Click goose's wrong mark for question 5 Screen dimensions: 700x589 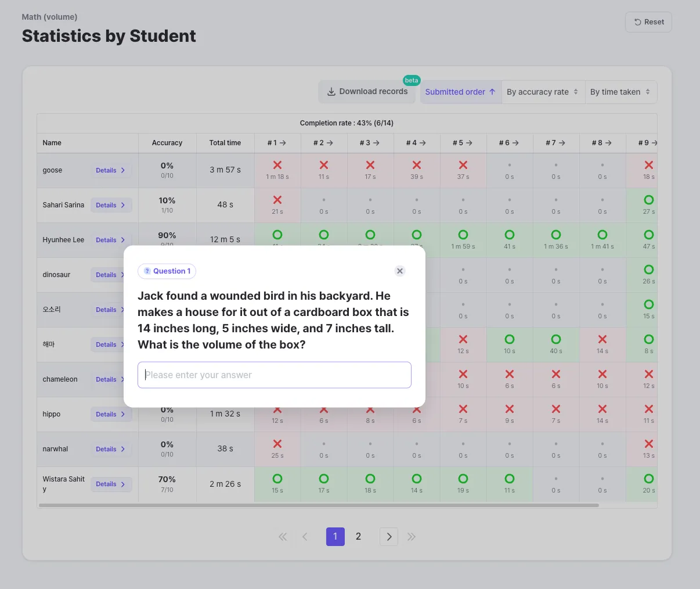[463, 166]
